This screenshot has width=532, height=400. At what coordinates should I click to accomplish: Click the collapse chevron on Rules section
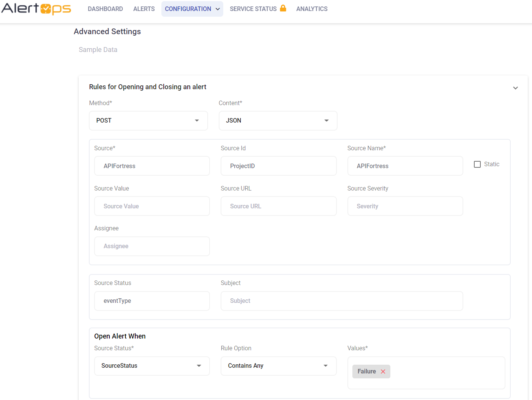coord(516,88)
